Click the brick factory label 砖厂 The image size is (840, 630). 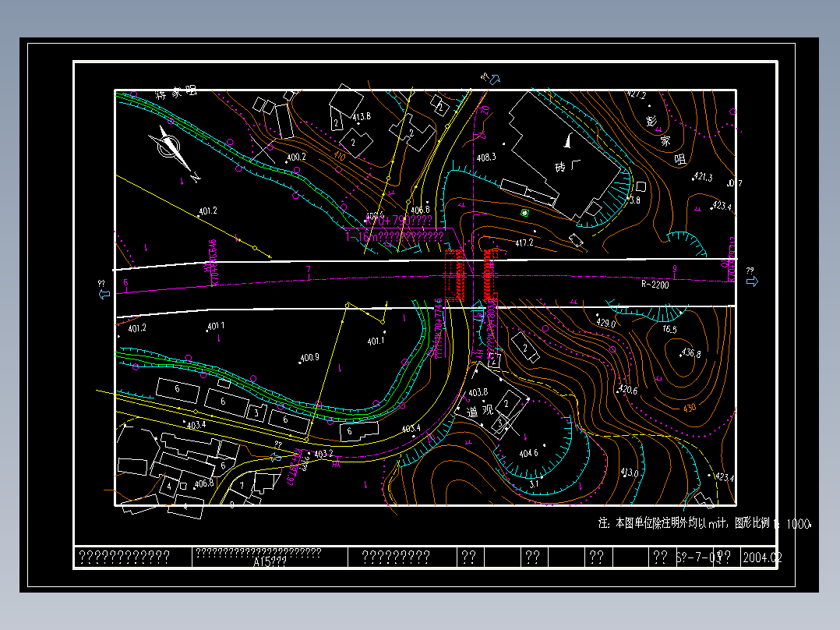(x=567, y=166)
